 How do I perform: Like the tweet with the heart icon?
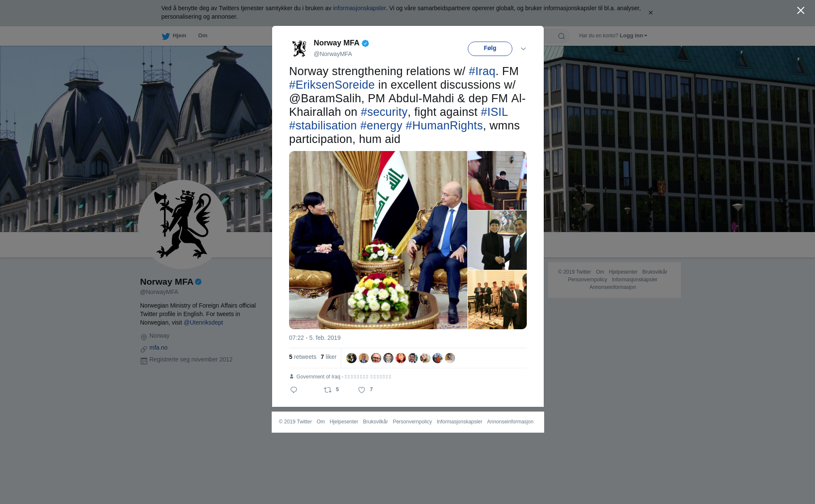pyautogui.click(x=362, y=390)
